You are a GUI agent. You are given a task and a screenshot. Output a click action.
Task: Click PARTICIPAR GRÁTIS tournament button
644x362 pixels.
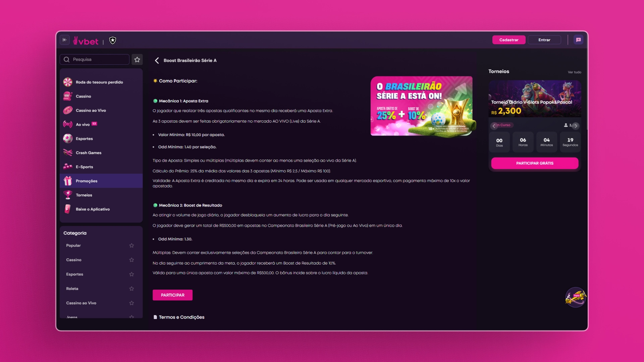[x=535, y=163]
